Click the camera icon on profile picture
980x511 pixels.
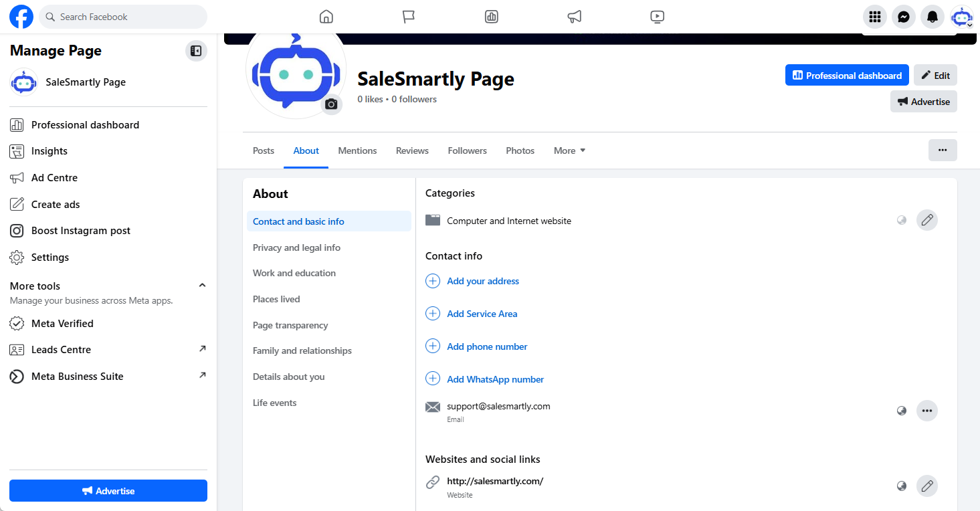pyautogui.click(x=331, y=104)
